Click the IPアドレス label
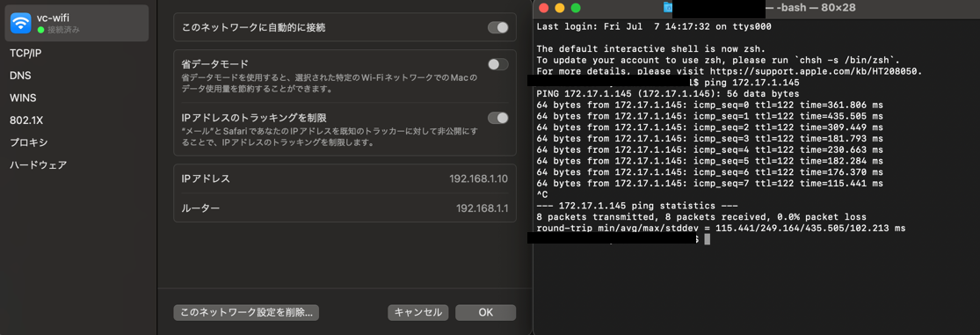980x335 pixels. point(206,178)
